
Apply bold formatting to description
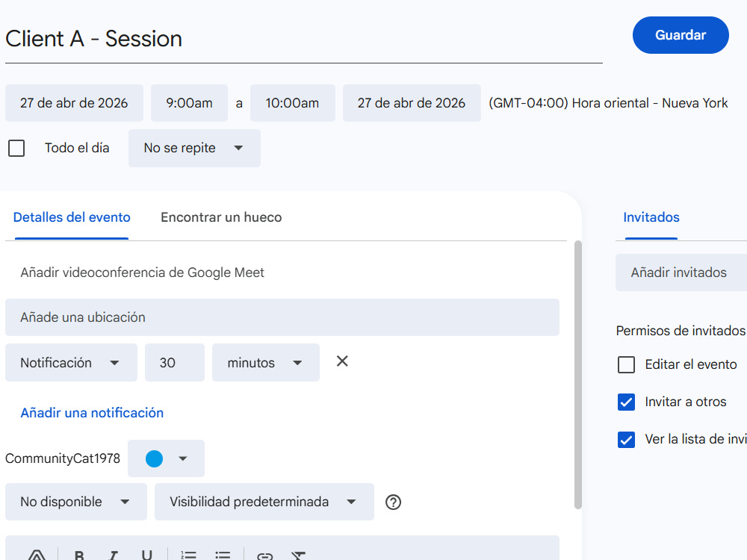click(x=80, y=555)
